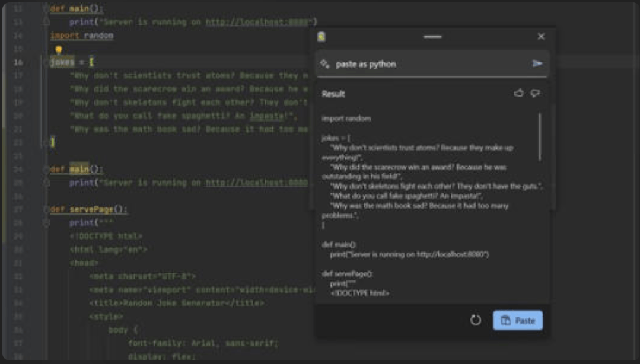Click "def main():" in the result panel
Viewport: 640px width, 364px height.
(x=339, y=245)
